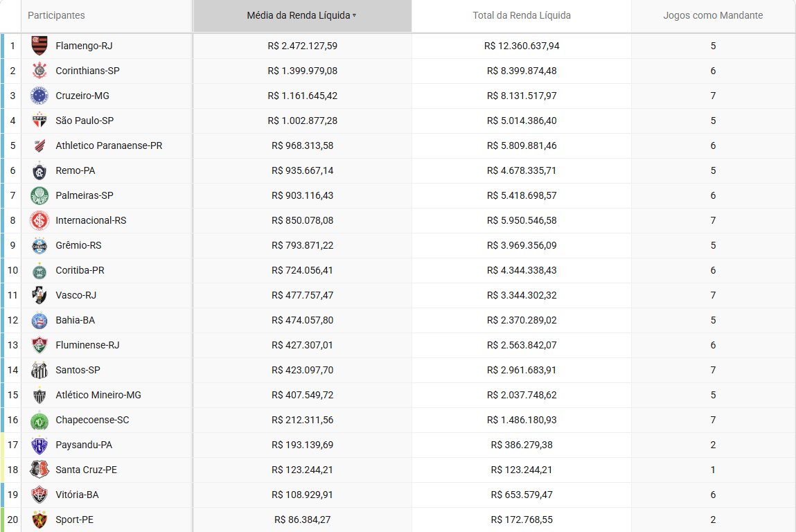Image resolution: width=796 pixels, height=532 pixels.
Task: Select the Internacional-RS team name
Action: click(91, 220)
